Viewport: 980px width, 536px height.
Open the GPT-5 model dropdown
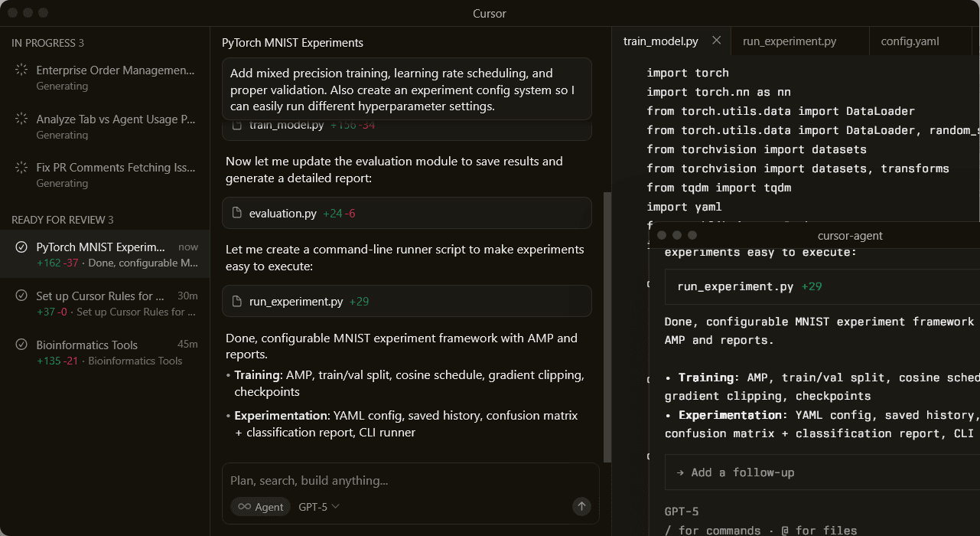[x=318, y=507]
